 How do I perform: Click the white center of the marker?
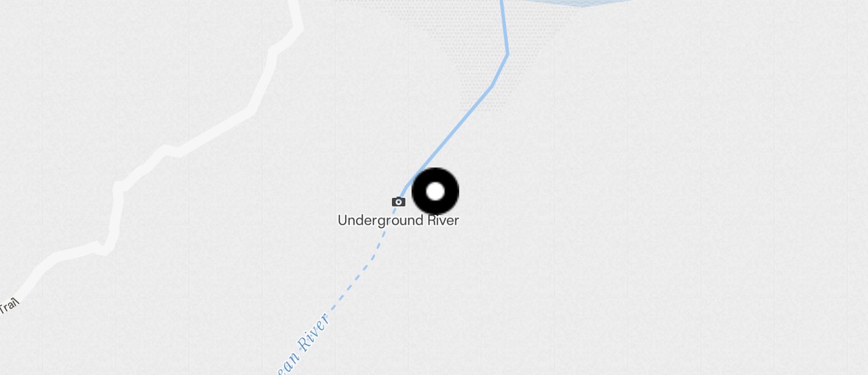click(435, 191)
